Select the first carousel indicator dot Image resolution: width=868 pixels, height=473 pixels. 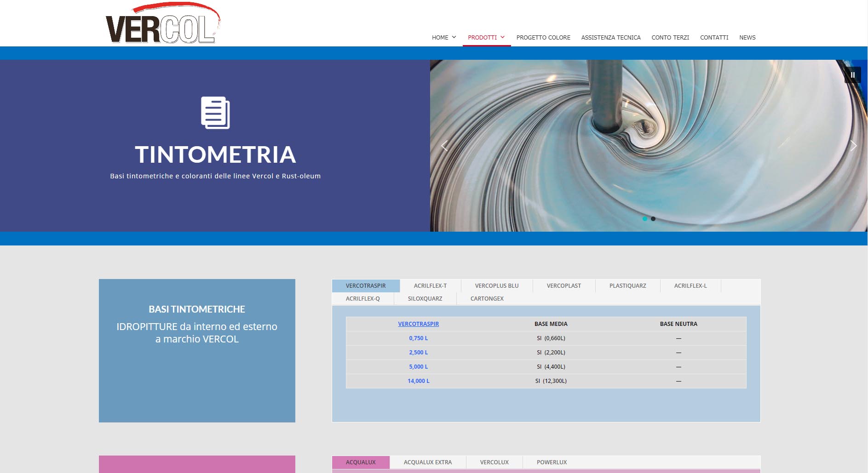click(x=644, y=219)
